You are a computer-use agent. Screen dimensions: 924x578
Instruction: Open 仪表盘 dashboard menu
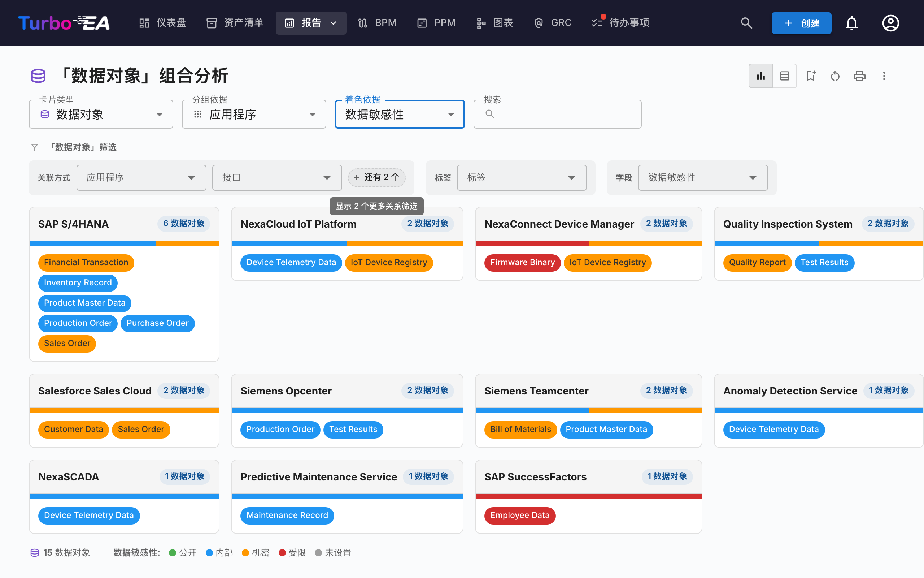tap(163, 23)
